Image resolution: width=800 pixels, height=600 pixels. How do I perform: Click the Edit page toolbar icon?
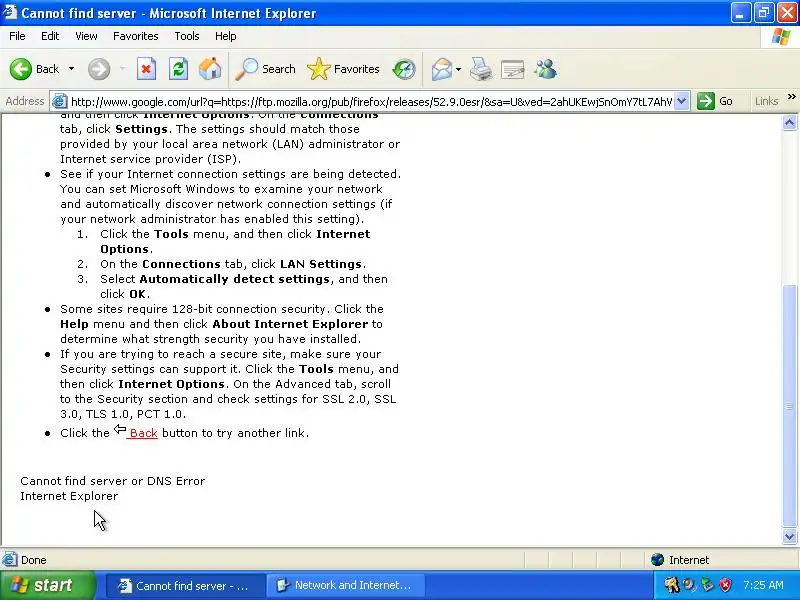(513, 69)
